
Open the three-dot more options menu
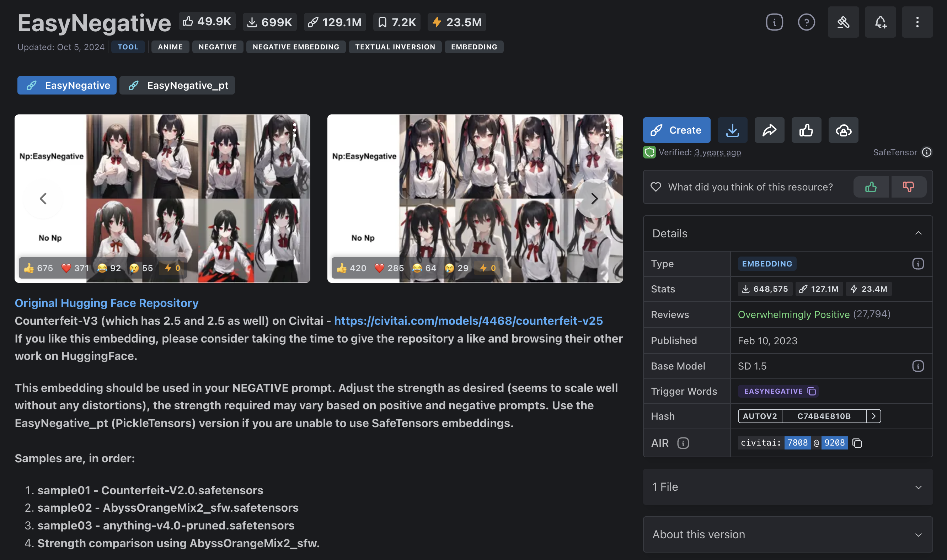(x=917, y=22)
